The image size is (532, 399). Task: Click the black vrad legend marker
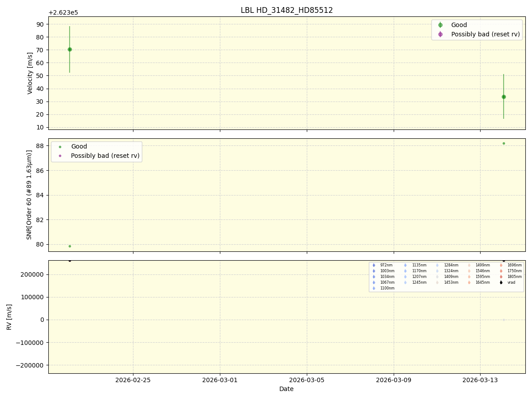coord(501,282)
